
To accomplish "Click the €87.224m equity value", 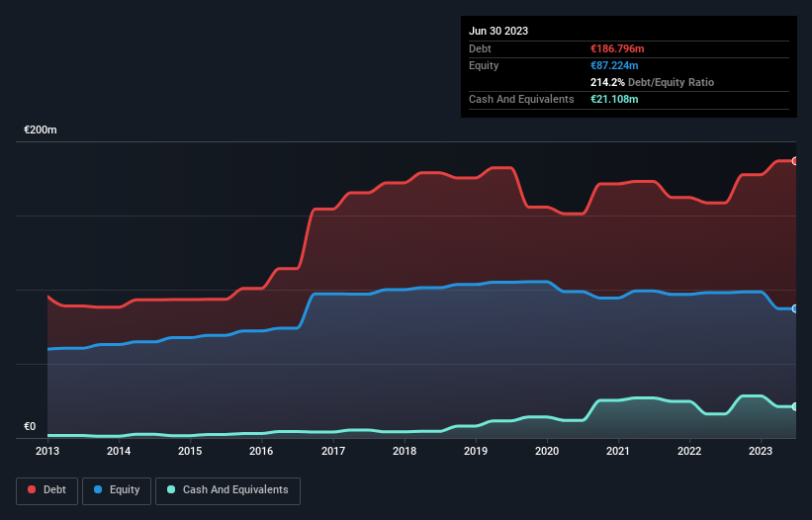I will (x=614, y=65).
